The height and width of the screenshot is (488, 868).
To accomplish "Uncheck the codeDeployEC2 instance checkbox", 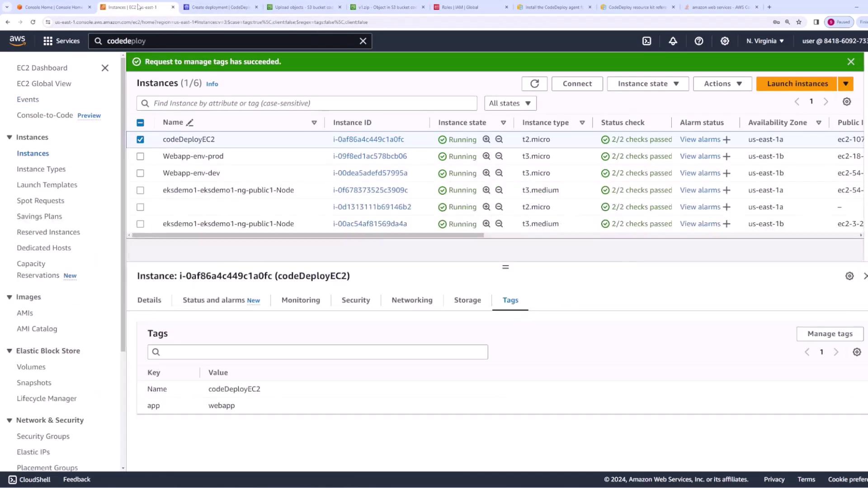I will (x=140, y=140).
